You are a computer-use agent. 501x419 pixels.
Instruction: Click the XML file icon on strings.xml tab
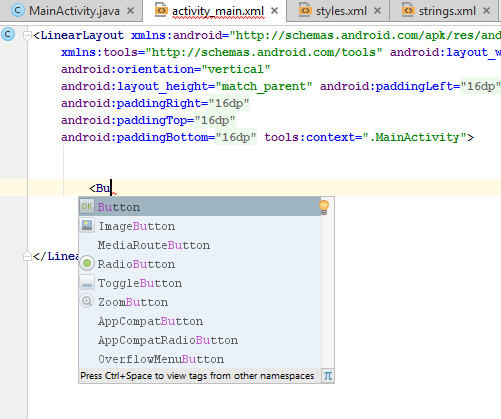pyautogui.click(x=408, y=11)
